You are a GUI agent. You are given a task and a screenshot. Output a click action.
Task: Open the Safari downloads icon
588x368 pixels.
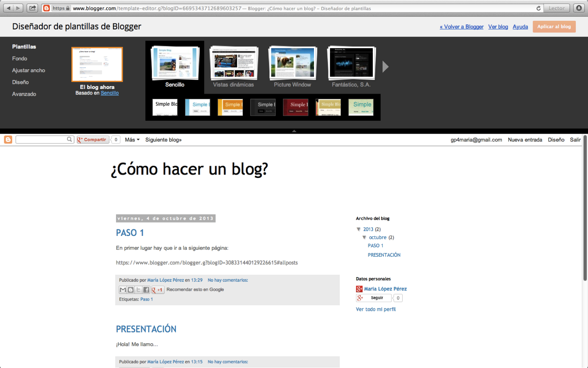point(579,8)
